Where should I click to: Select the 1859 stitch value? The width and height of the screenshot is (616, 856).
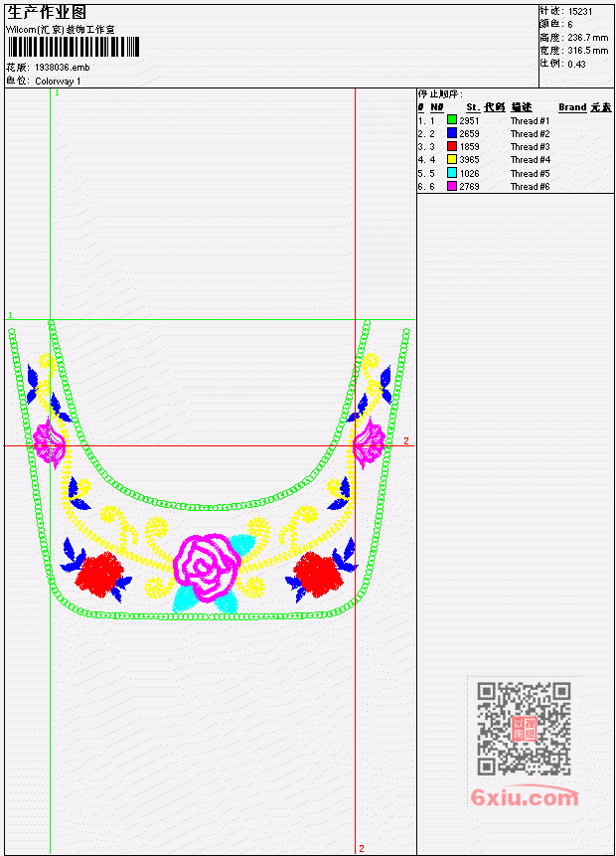tap(469, 147)
